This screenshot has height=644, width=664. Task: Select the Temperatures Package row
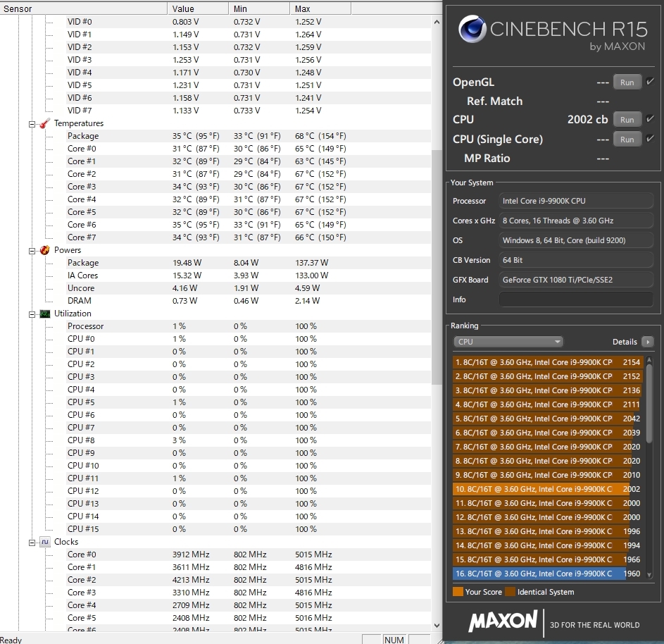point(248,136)
